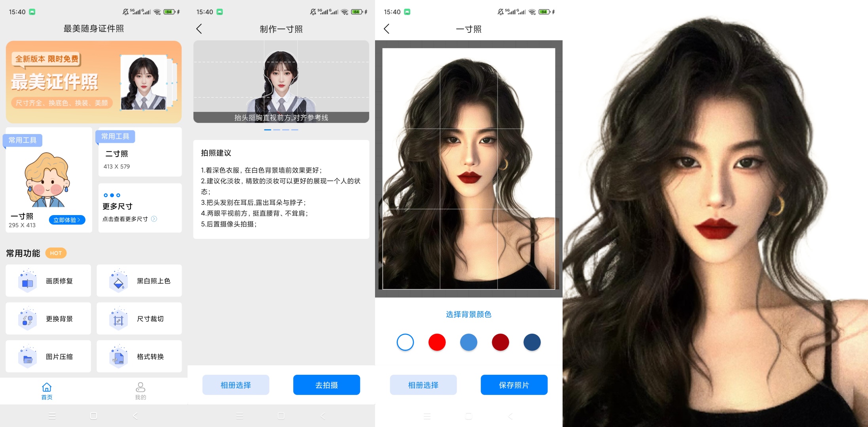Image resolution: width=868 pixels, height=427 pixels.
Task: Click 相册选择 on 制作一寸照 screen
Action: [236, 385]
